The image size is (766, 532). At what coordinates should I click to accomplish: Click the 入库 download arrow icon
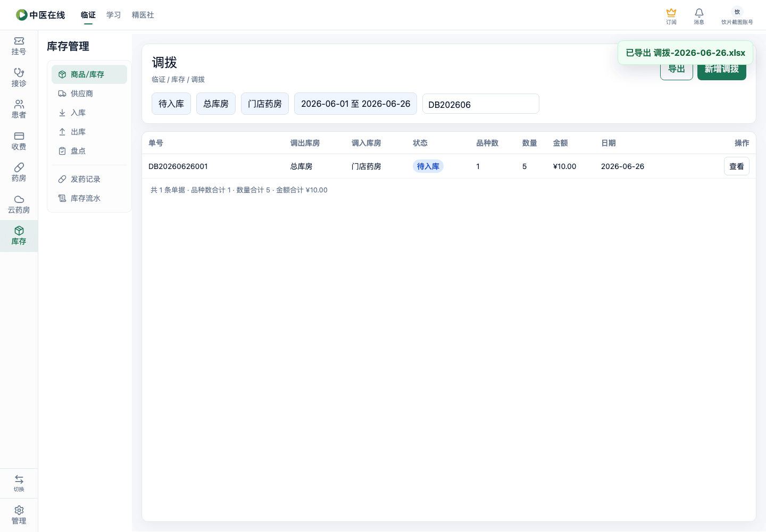coord(62,113)
